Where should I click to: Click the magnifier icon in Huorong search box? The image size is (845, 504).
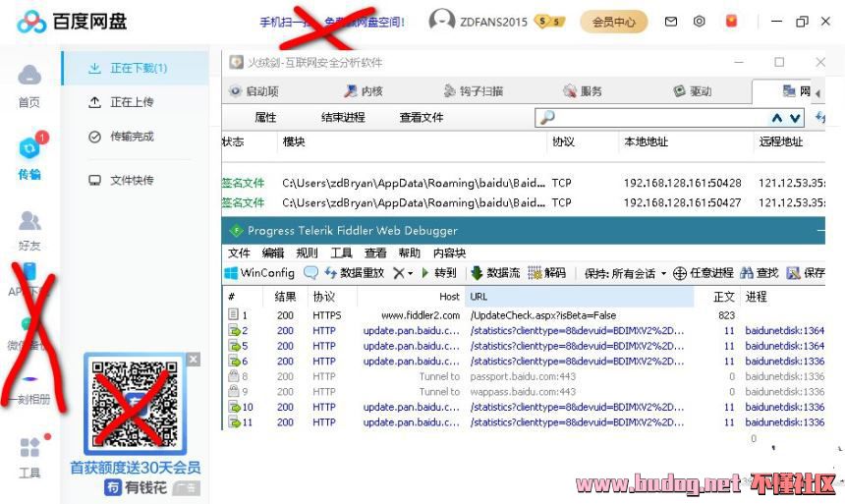coord(547,118)
